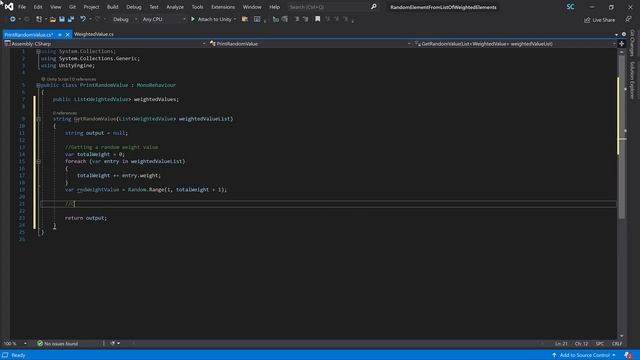Click the Ln: 21 line indicator
The image size is (640, 360).
pos(561,344)
